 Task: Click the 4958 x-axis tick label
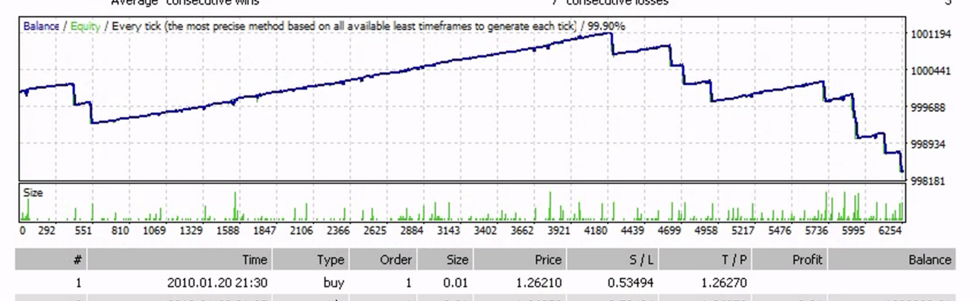coord(706,230)
